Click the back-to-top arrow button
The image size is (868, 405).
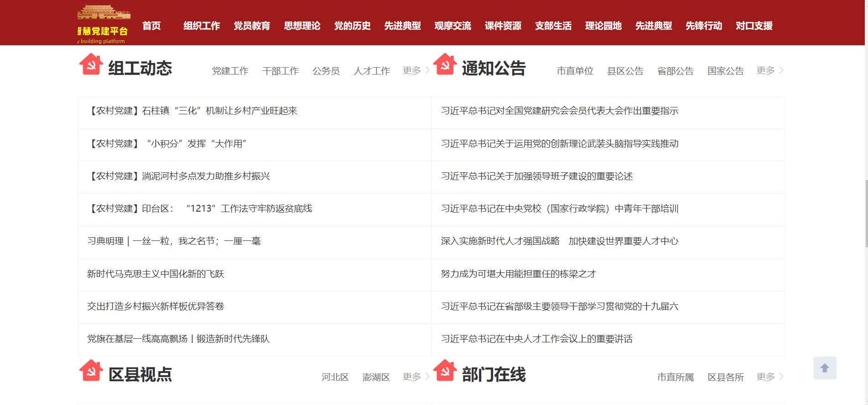(x=825, y=368)
